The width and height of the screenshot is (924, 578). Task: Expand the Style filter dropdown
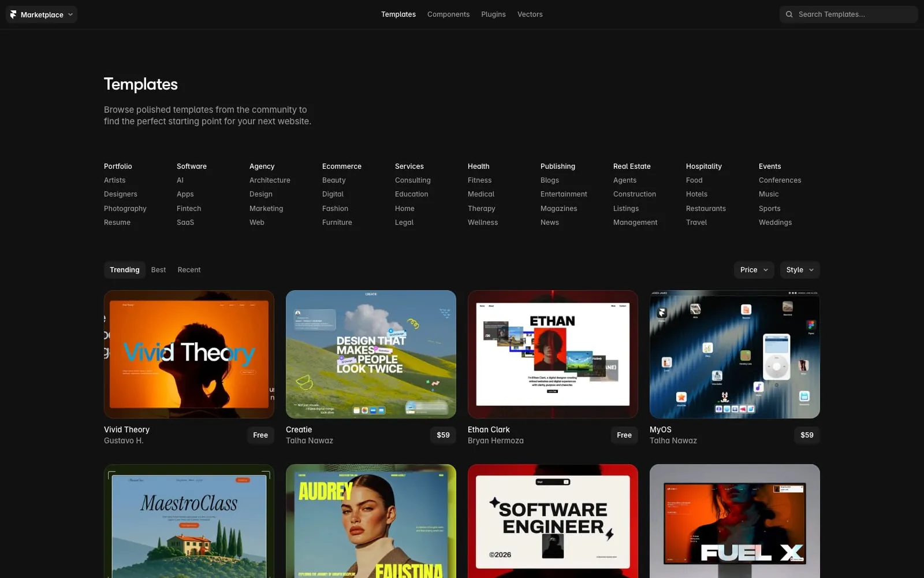pyautogui.click(x=800, y=270)
